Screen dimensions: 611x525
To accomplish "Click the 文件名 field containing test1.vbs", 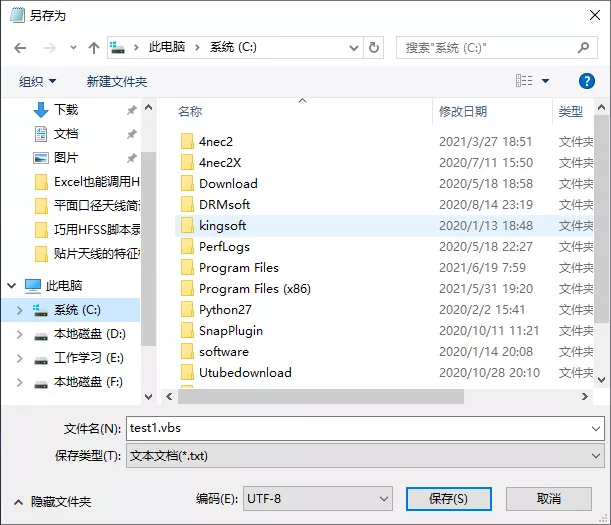I will (365, 428).
